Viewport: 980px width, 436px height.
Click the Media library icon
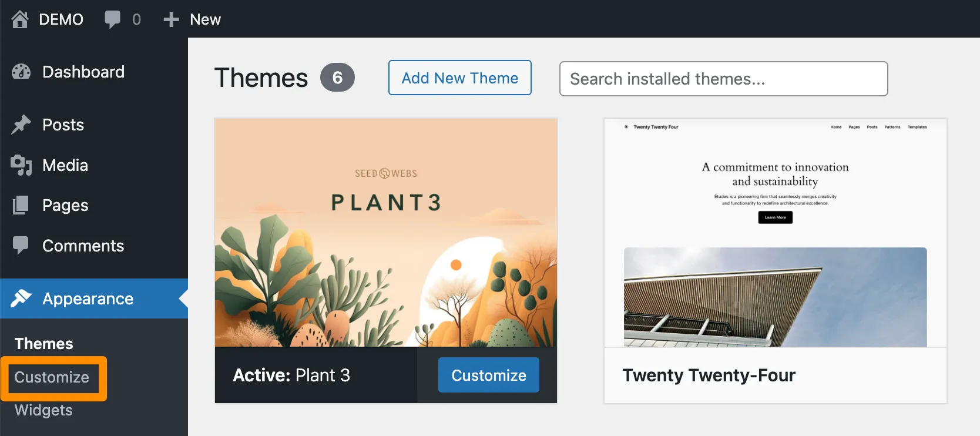[x=21, y=165]
